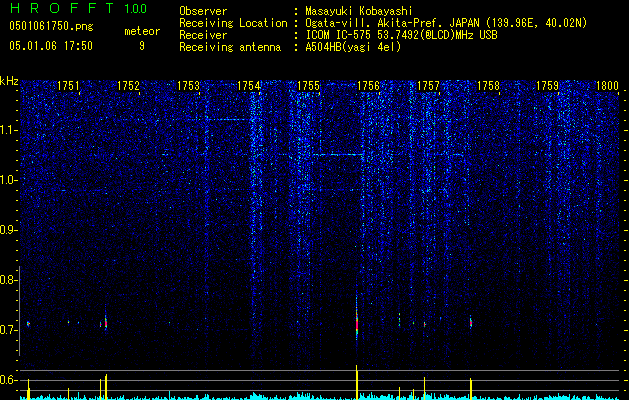This screenshot has height=400, width=629.
Task: Click the 0.9 kHz frequency label
Action: pyautogui.click(x=8, y=230)
